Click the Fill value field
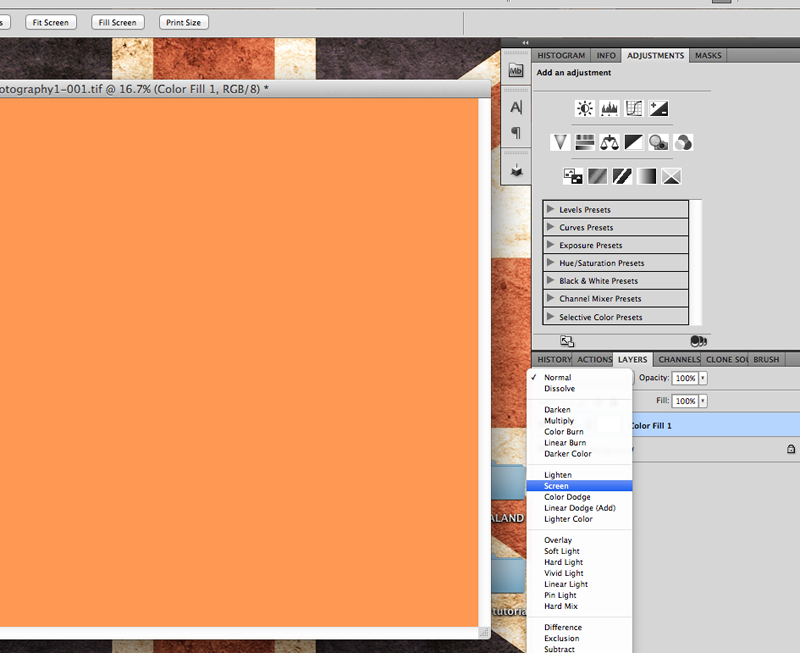800x653 pixels. point(685,401)
